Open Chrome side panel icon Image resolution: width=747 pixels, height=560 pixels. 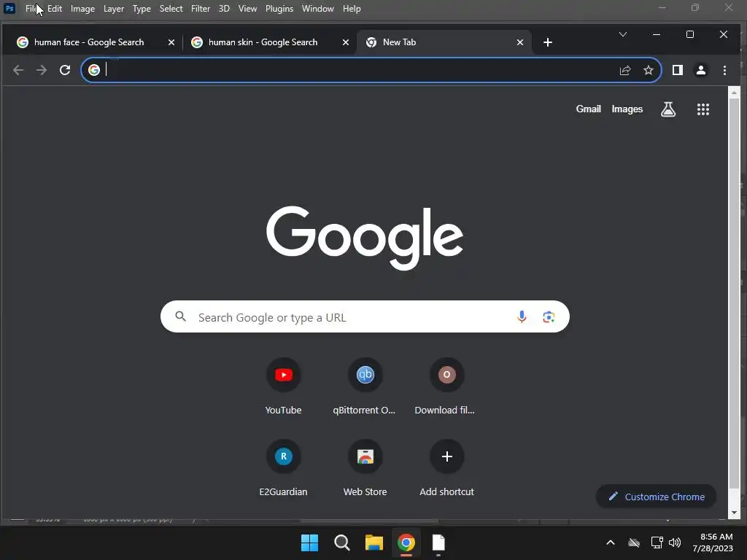(678, 71)
